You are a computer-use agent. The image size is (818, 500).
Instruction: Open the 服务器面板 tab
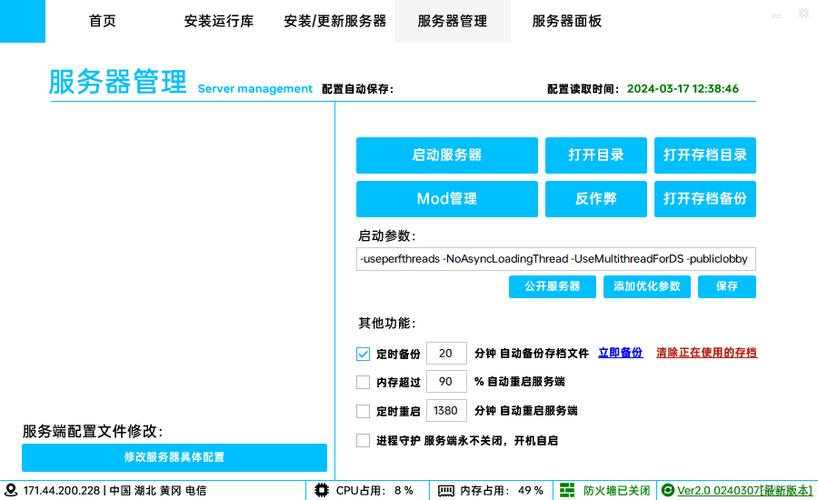click(567, 21)
